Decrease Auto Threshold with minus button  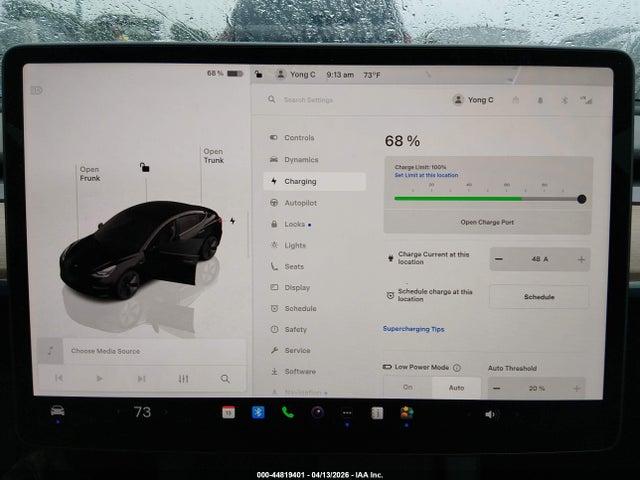tap(496, 388)
